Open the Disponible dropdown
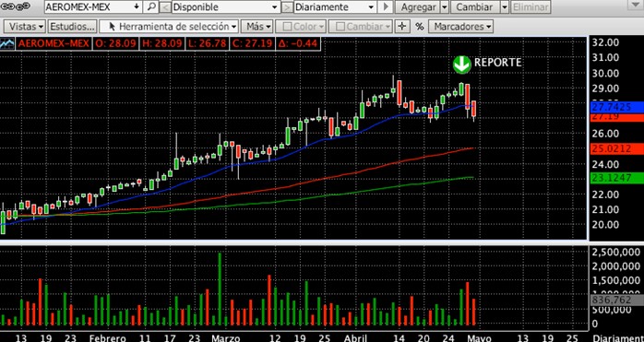Image resolution: width=644 pixels, height=342 pixels. (x=226, y=7)
